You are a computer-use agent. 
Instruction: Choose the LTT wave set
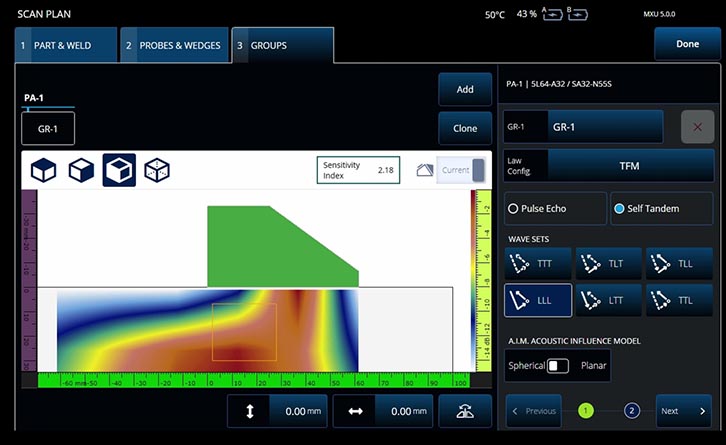click(x=609, y=299)
